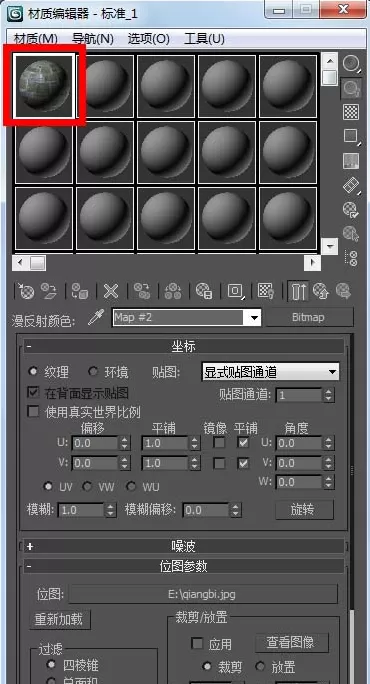Enable the Video Color Check icon

tap(351, 161)
